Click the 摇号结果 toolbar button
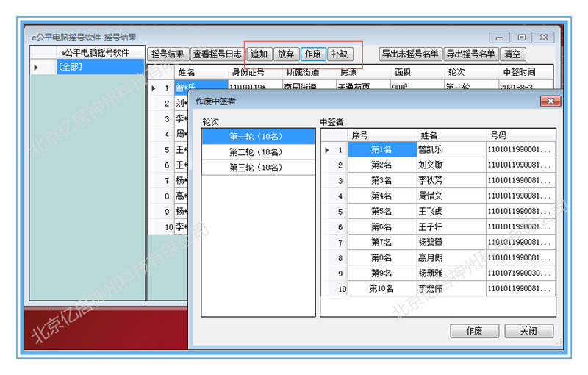 168,54
